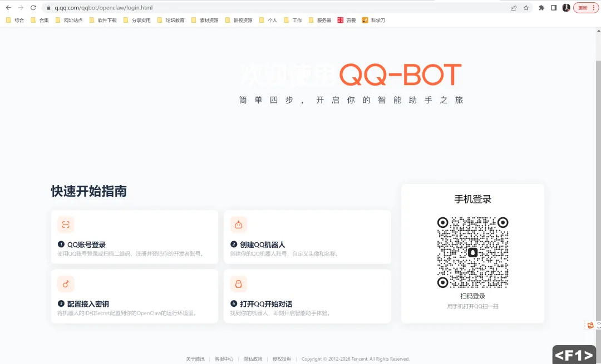601x364 pixels.
Task: Click the orange Sogou input method icon
Action: [590, 325]
